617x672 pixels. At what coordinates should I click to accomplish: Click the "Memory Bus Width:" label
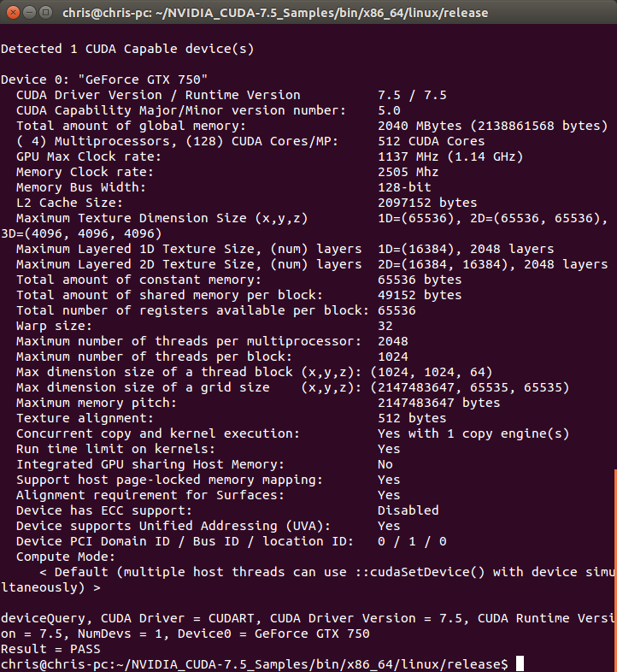click(81, 187)
